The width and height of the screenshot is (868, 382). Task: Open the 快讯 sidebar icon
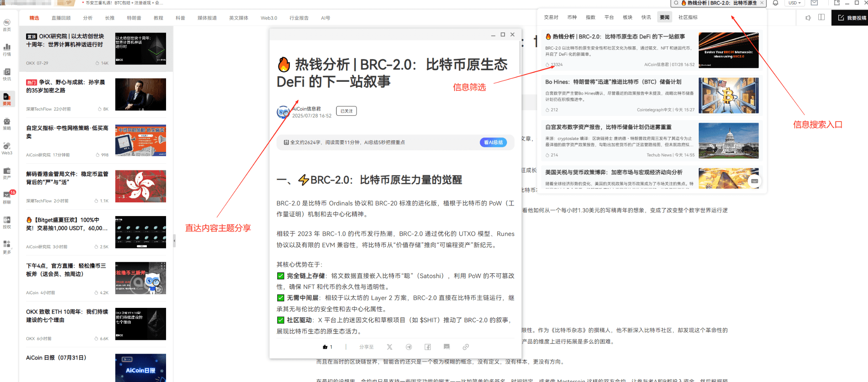[7, 75]
